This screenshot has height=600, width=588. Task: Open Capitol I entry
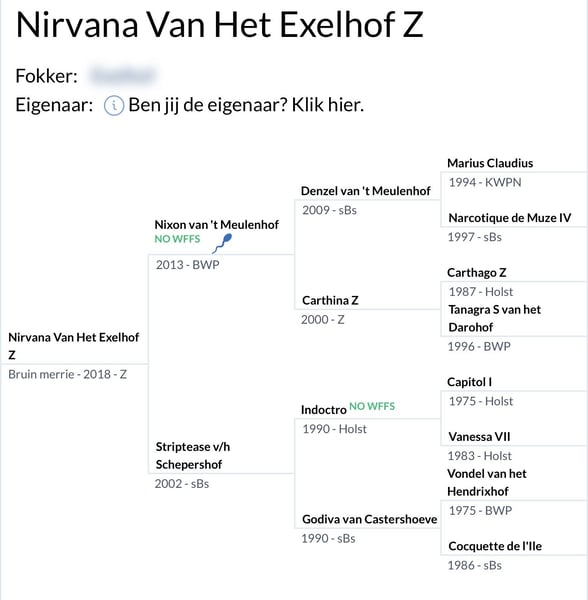tap(469, 382)
